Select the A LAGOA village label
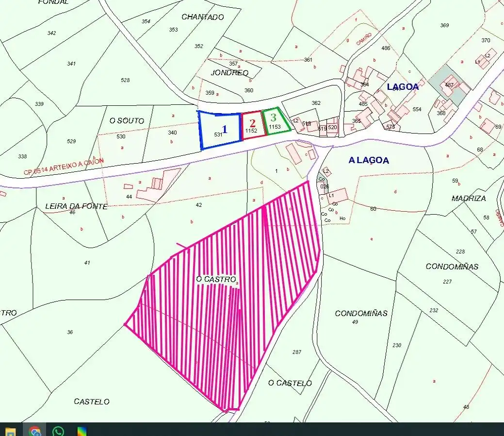The image size is (504, 436). (x=369, y=160)
